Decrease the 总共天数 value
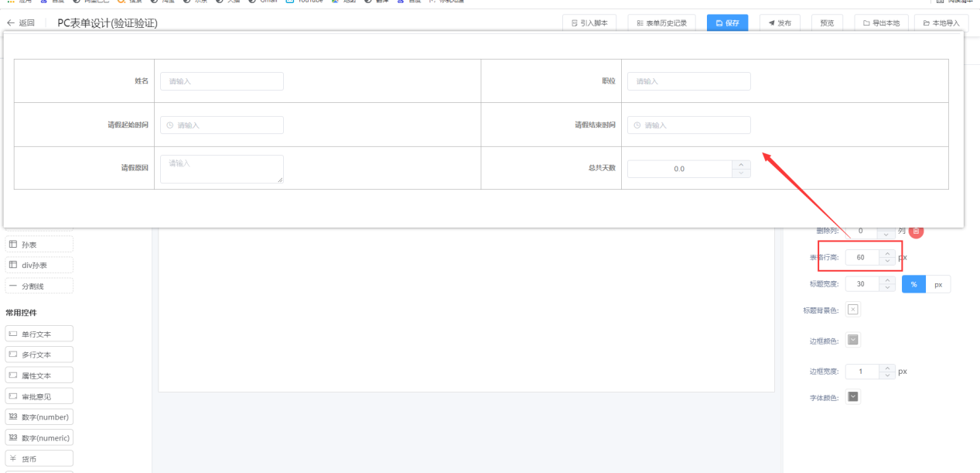This screenshot has width=980, height=473. (741, 173)
